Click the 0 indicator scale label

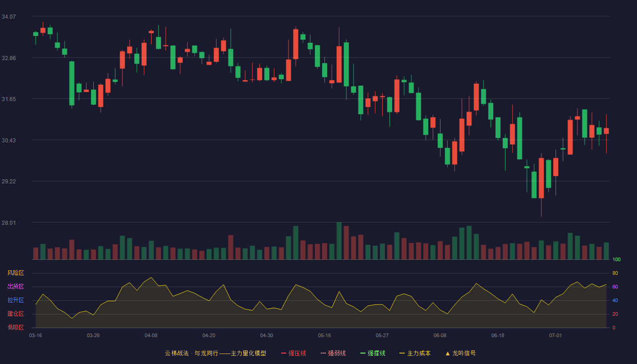click(614, 328)
